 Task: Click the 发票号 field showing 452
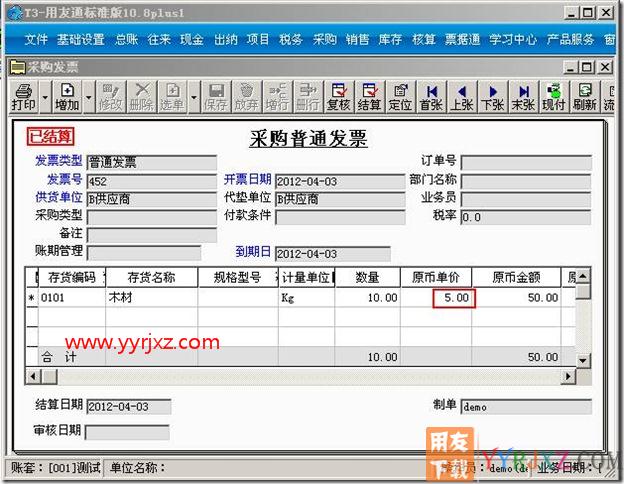(152, 182)
